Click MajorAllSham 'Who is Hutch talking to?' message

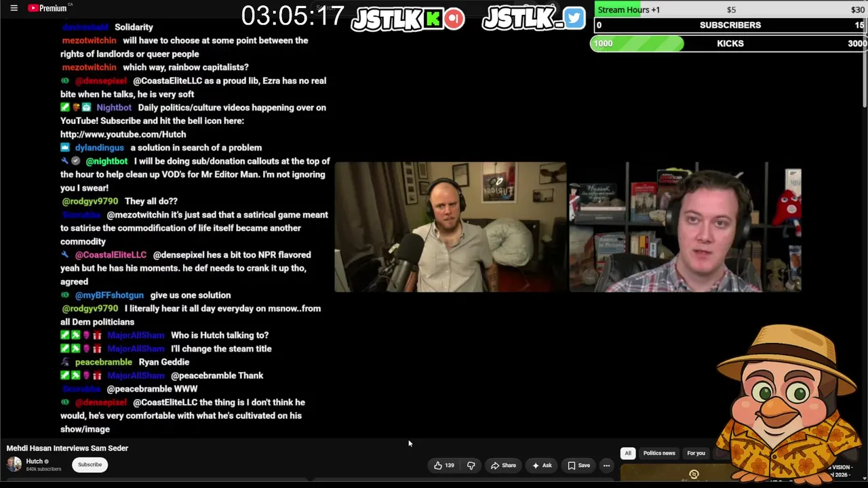220,335
